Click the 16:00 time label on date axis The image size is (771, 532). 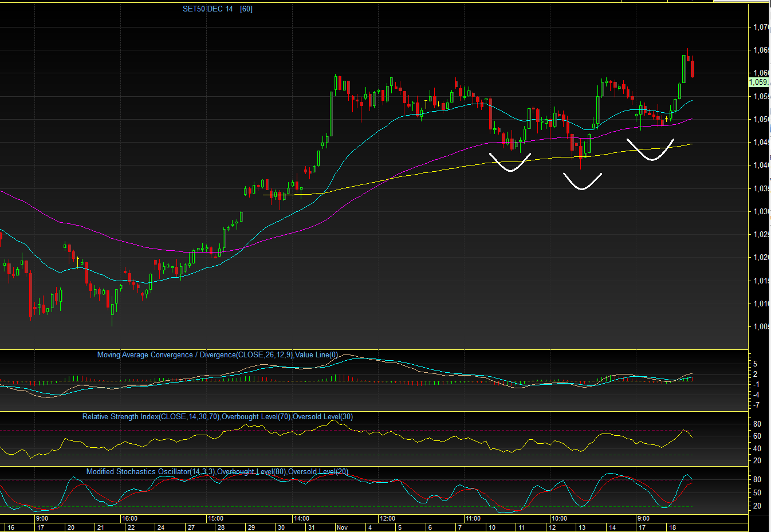[129, 518]
